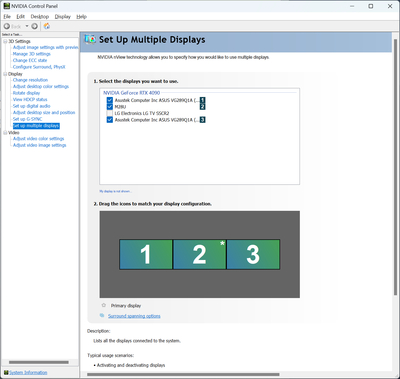This screenshot has width=400, height=379.
Task: Click the display number 1 badge in list
Action: (x=202, y=100)
